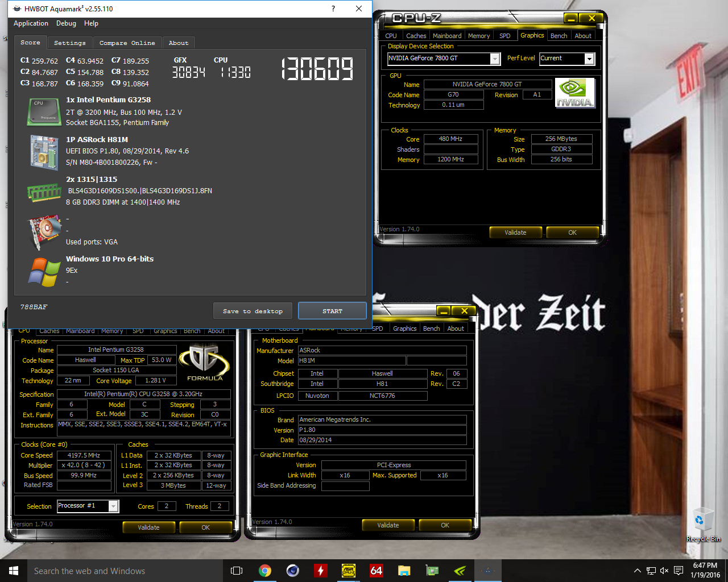This screenshot has width=728, height=582.
Task: Open the Memory tab in CPU-Z Graphics window
Action: pos(479,36)
